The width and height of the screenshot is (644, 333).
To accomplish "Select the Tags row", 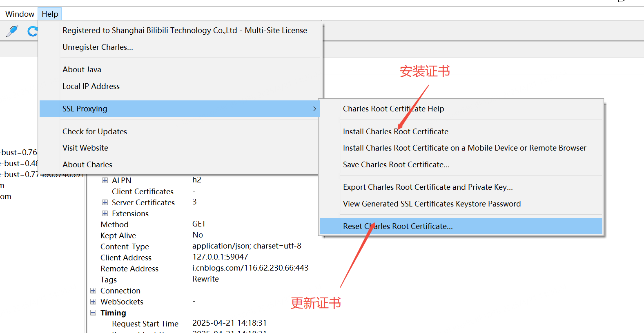I will (109, 280).
